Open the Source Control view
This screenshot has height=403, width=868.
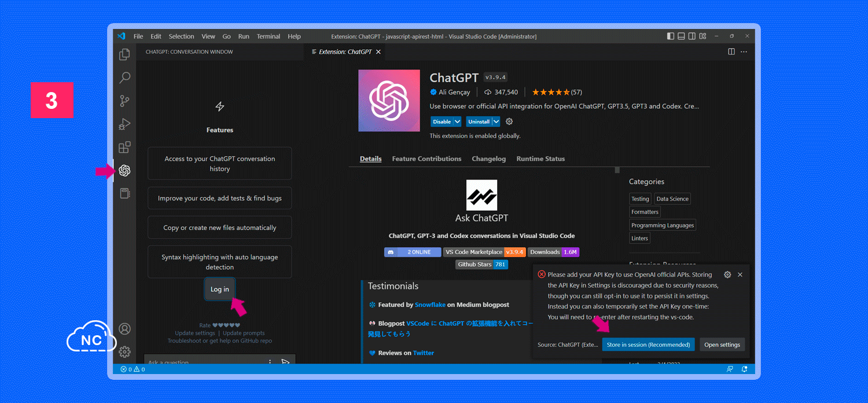click(x=124, y=101)
